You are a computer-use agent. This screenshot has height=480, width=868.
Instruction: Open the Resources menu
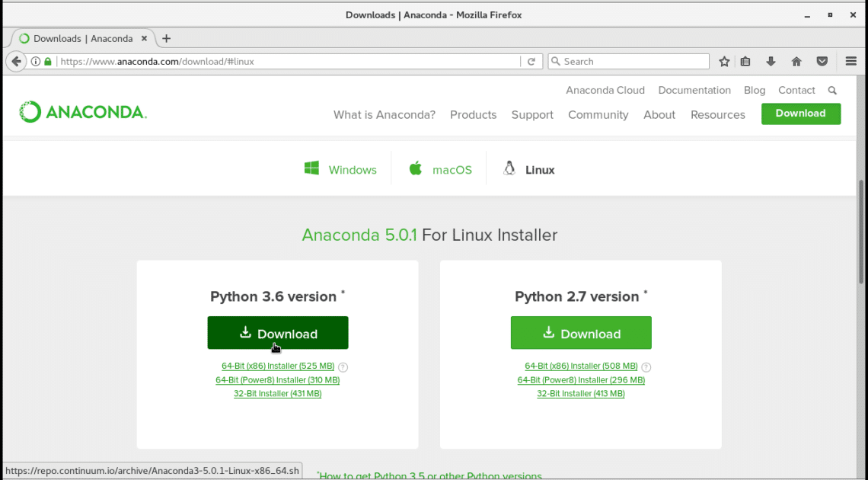point(717,114)
